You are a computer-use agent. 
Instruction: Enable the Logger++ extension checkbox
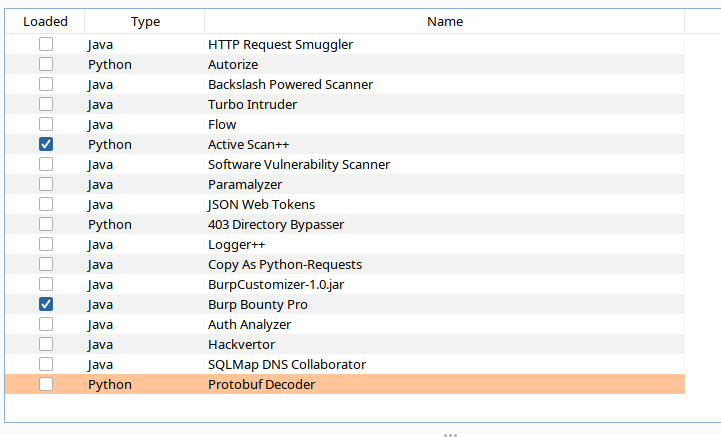(x=46, y=244)
